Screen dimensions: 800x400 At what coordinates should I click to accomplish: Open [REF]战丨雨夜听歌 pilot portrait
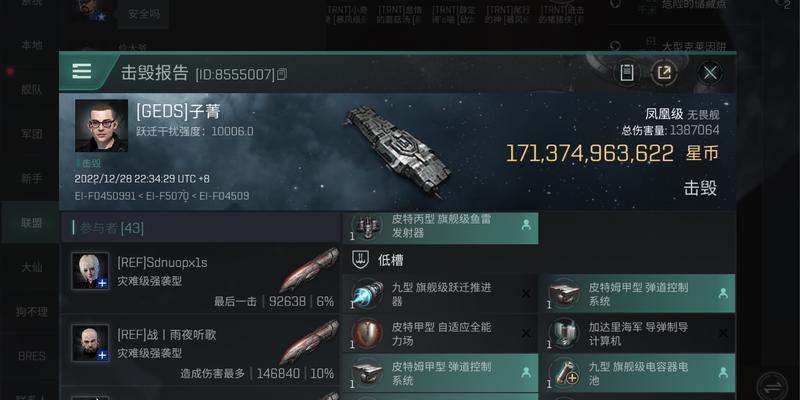[90, 343]
